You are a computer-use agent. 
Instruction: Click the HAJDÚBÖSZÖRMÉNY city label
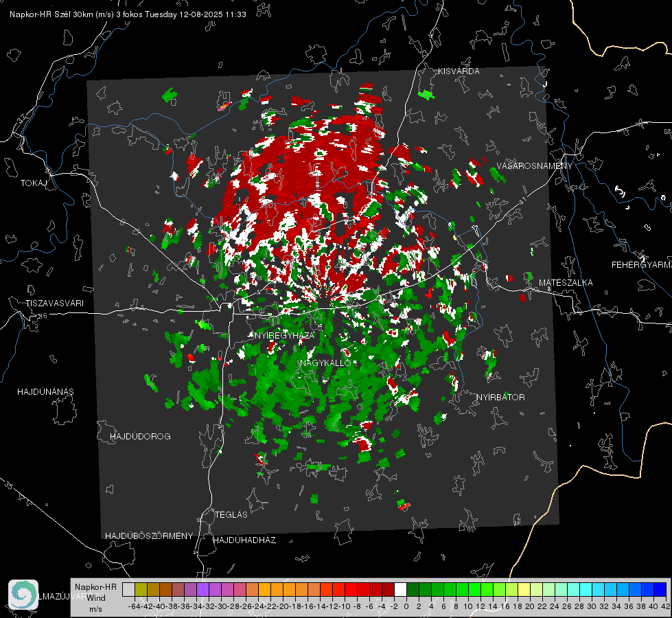(149, 536)
